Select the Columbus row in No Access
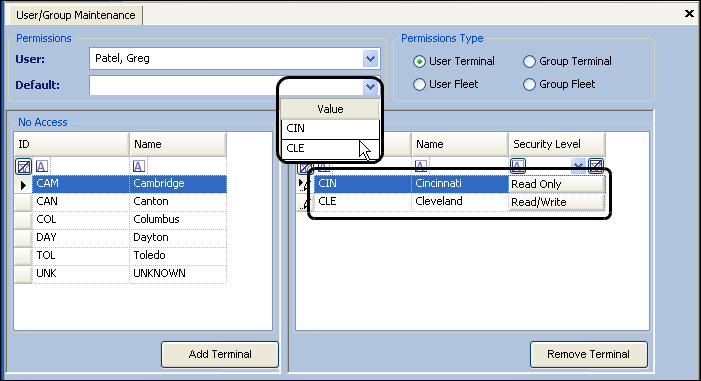This screenshot has width=701, height=381. pyautogui.click(x=120, y=220)
